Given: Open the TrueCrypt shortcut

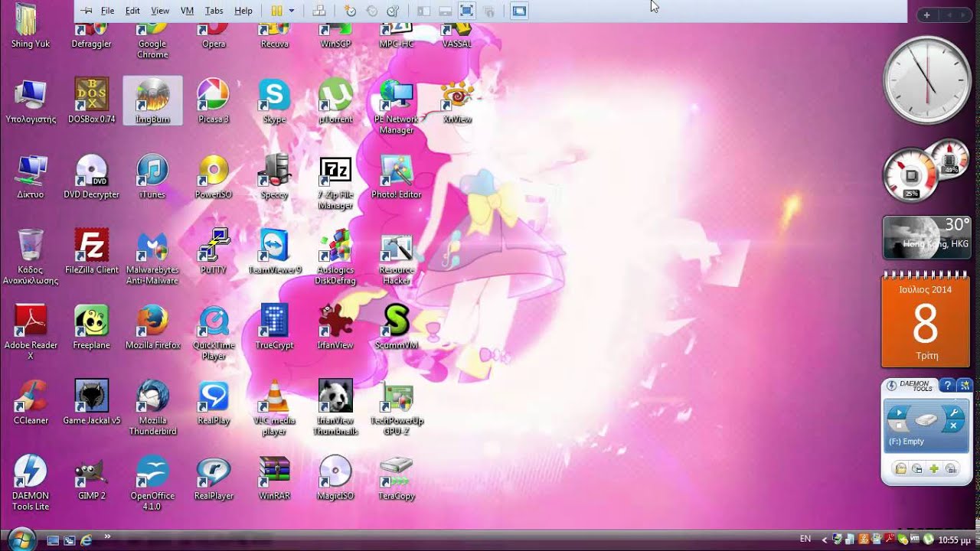Looking at the screenshot, I should coord(274,327).
